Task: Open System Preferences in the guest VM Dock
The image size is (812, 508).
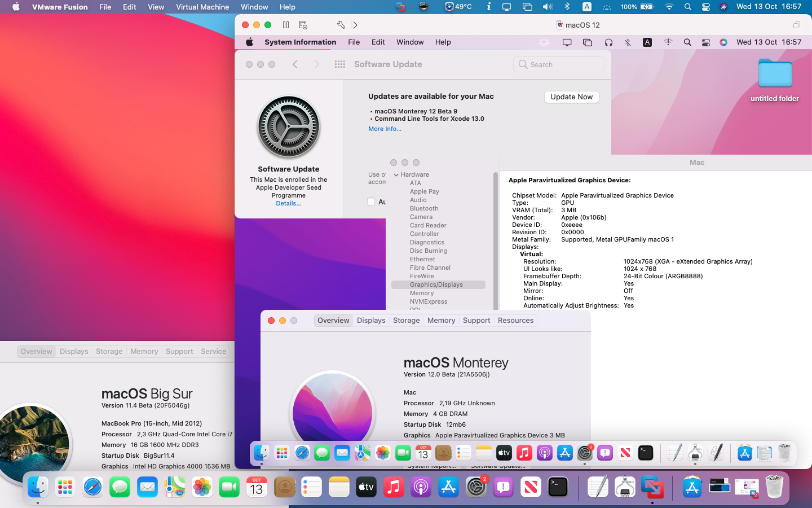Action: pyautogui.click(x=585, y=453)
